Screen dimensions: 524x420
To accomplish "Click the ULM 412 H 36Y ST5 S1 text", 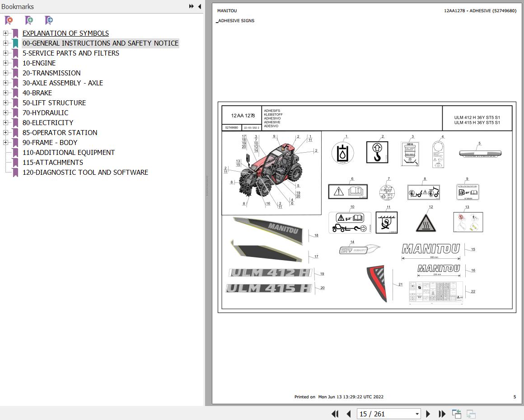I will pyautogui.click(x=477, y=117).
